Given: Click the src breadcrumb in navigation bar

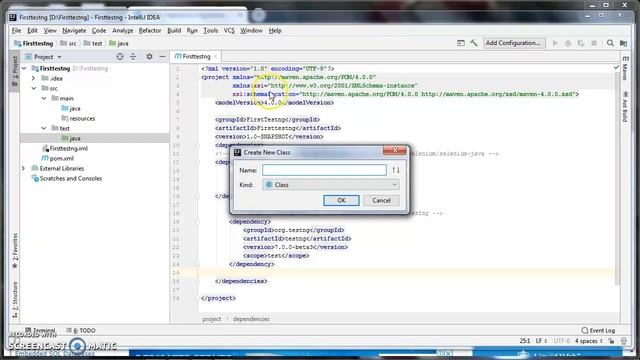Looking at the screenshot, I should (x=68, y=43).
